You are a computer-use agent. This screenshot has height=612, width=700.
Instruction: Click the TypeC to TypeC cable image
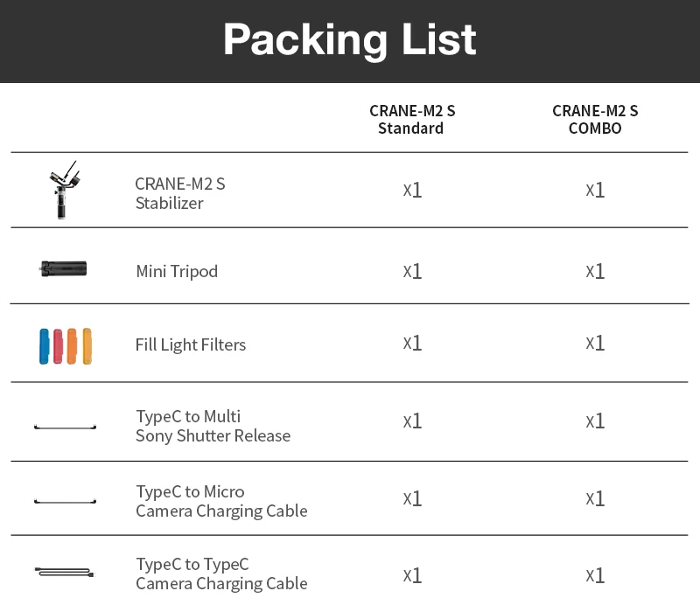[x=65, y=573]
